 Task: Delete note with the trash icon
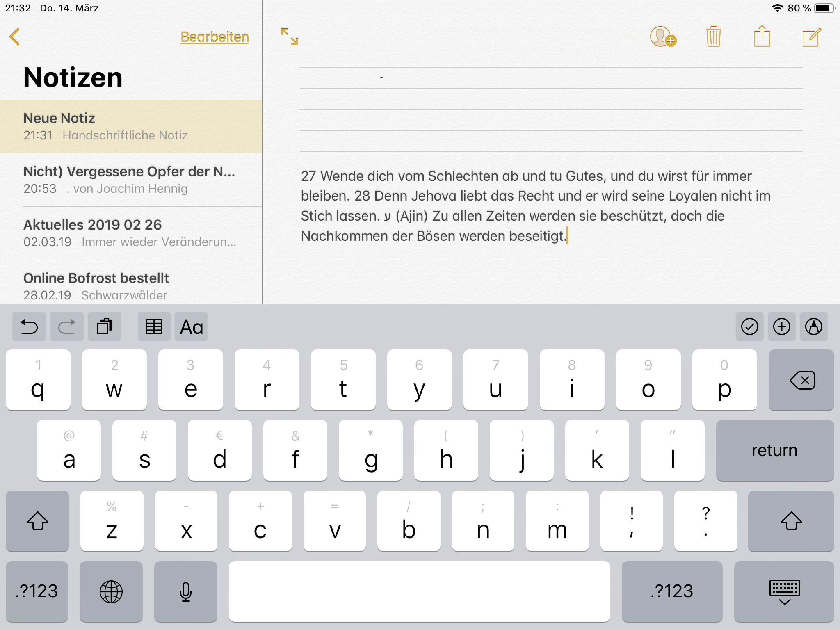click(713, 37)
